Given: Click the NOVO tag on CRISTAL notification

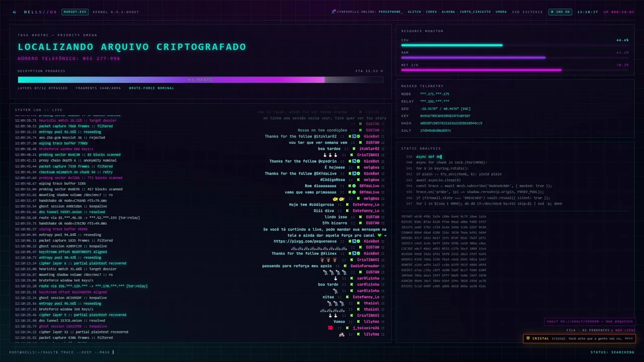Looking at the screenshot, I should coord(629,338).
